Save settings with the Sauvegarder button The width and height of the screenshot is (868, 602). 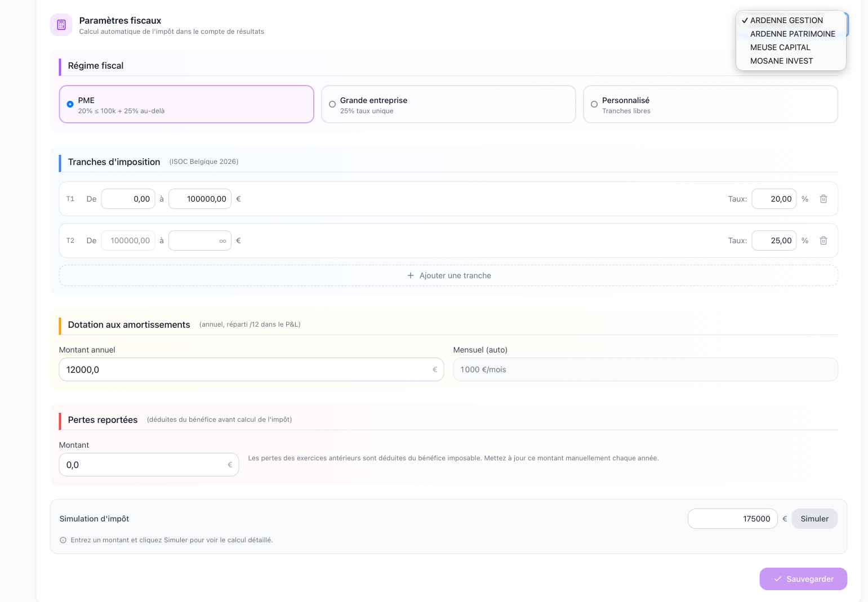803,579
